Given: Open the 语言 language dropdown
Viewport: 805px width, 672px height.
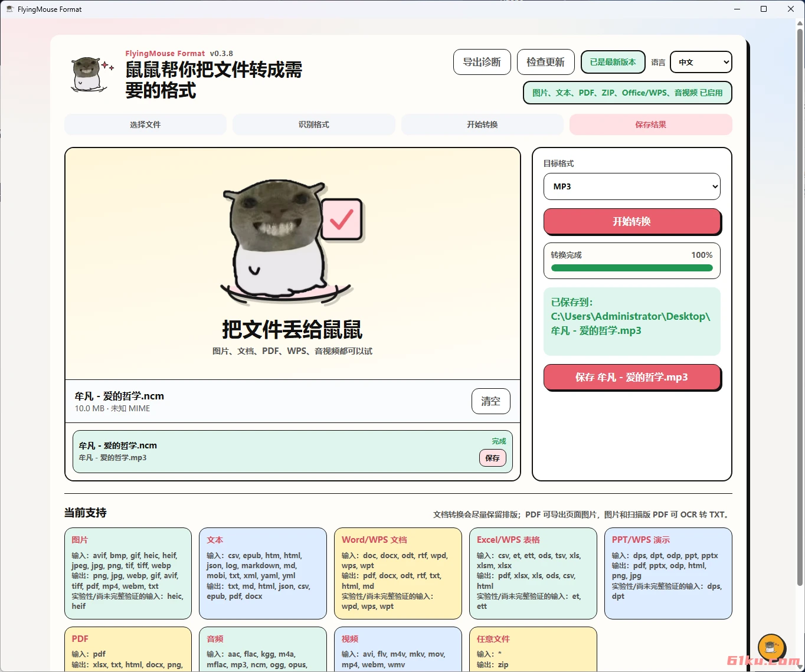Looking at the screenshot, I should (701, 62).
